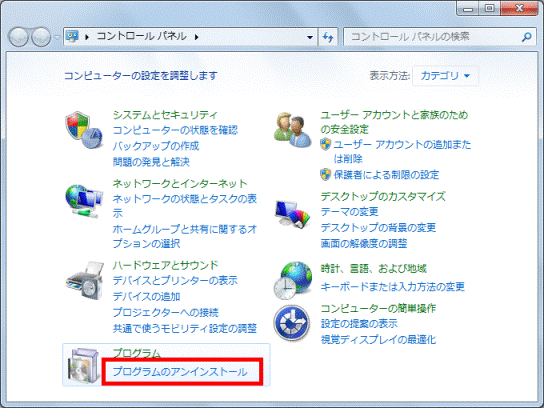
Task: Open ネットワークとインターネット category
Action: [x=180, y=183]
